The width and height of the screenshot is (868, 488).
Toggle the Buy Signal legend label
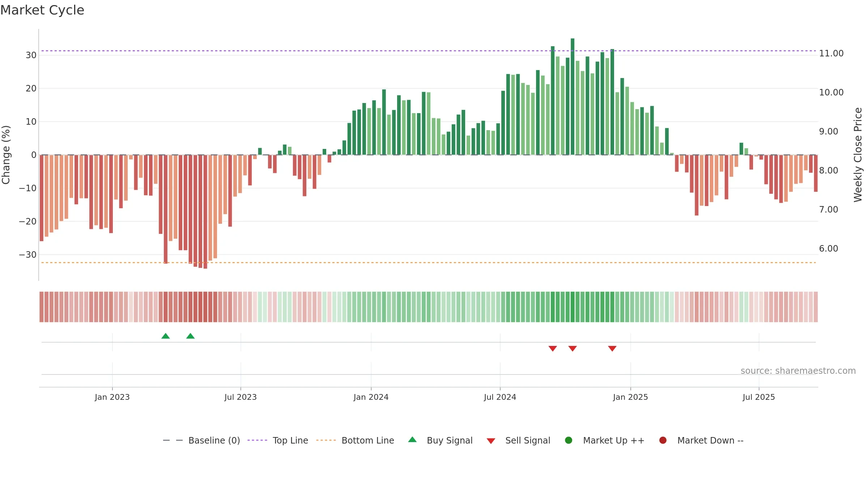450,441
